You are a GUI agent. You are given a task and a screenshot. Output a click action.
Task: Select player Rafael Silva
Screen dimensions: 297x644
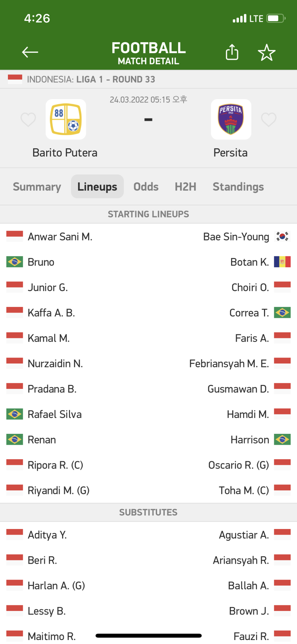point(54,414)
